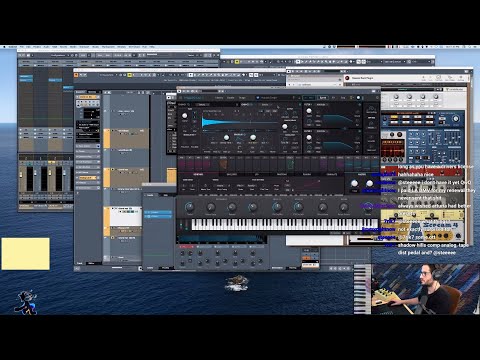Switch to the first tab of the small floating window
This screenshot has height=360, width=480.
click(x=150, y=195)
